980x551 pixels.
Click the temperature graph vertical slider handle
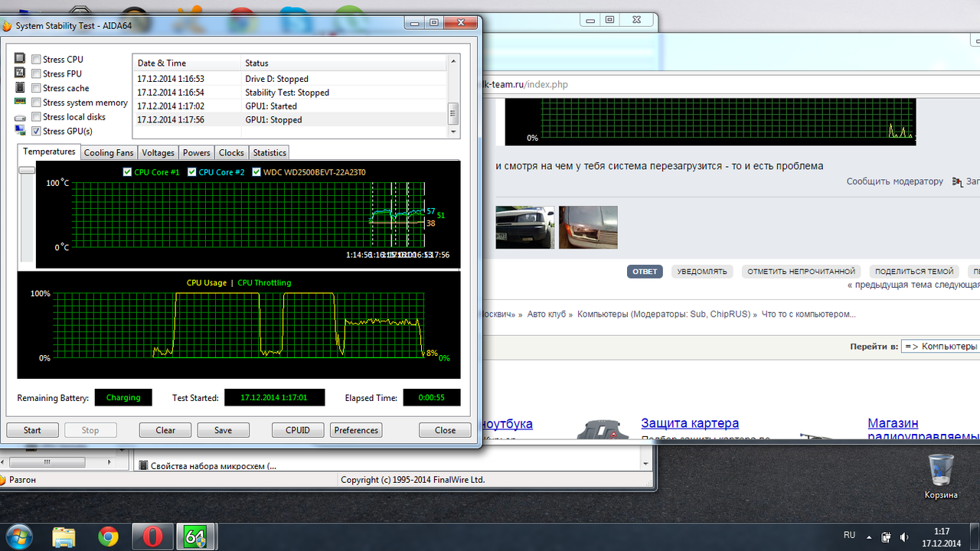[28, 170]
